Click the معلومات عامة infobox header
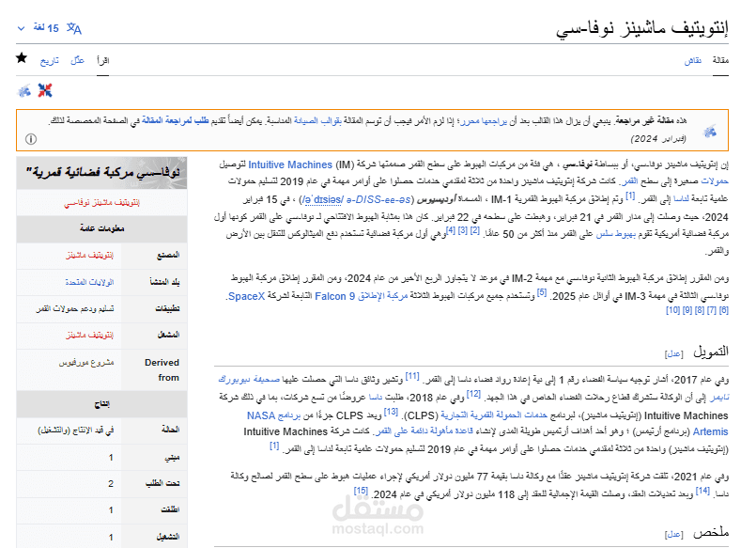The height and width of the screenshot is (548, 756). (101, 228)
